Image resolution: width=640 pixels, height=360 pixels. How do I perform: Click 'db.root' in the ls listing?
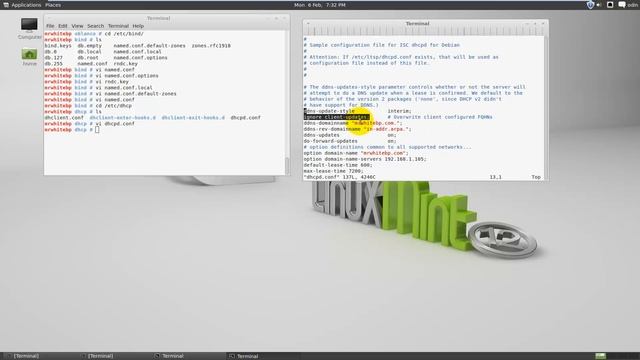(x=88, y=58)
